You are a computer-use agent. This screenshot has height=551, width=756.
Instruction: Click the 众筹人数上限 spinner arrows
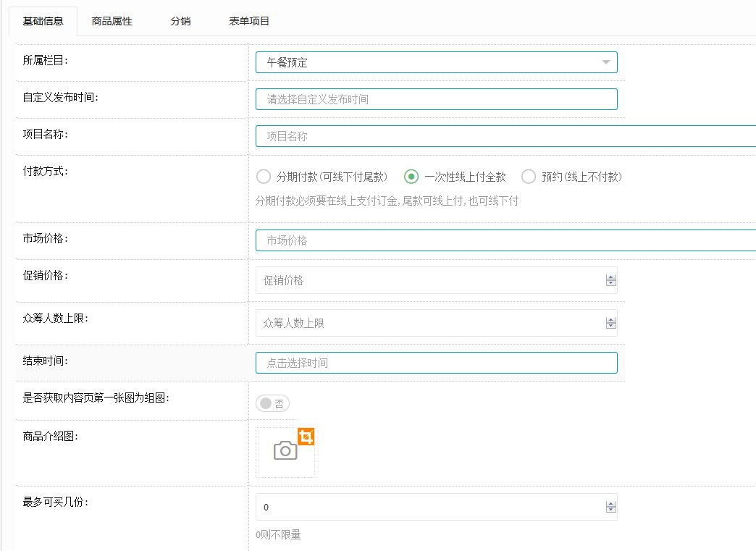click(610, 324)
